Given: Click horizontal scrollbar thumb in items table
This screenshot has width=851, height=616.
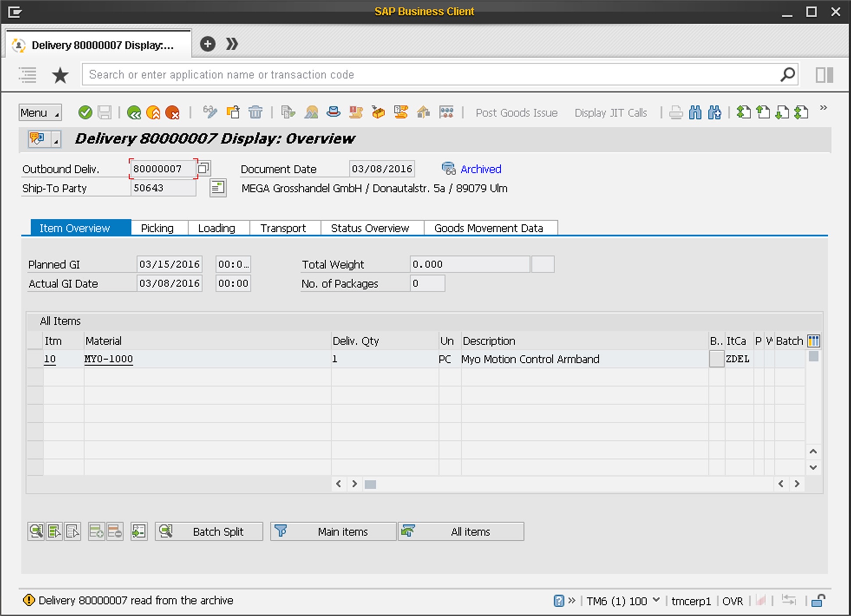Looking at the screenshot, I should tap(370, 484).
